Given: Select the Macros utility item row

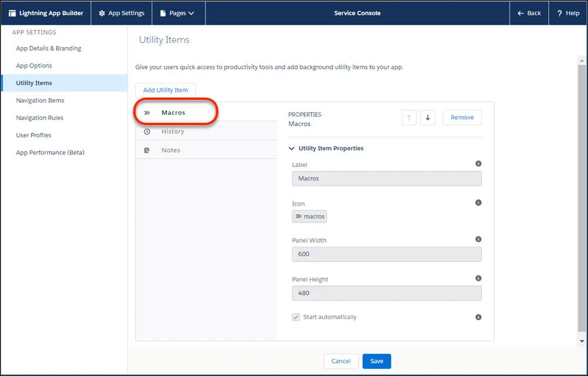Looking at the screenshot, I should tap(206, 112).
